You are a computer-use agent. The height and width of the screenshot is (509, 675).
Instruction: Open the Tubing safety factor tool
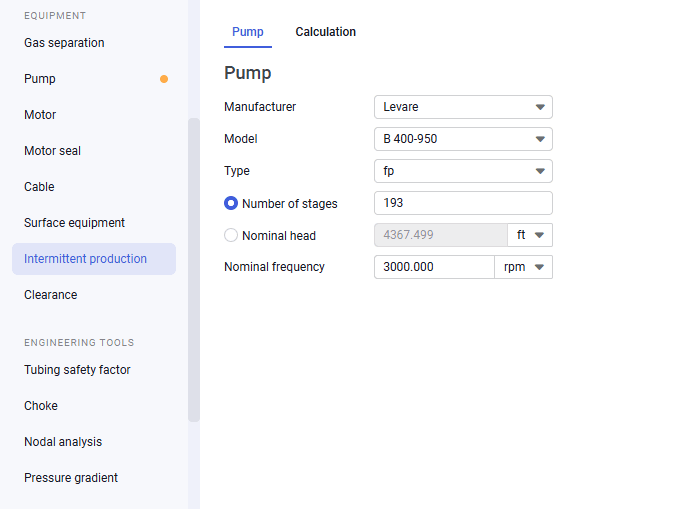(x=77, y=370)
